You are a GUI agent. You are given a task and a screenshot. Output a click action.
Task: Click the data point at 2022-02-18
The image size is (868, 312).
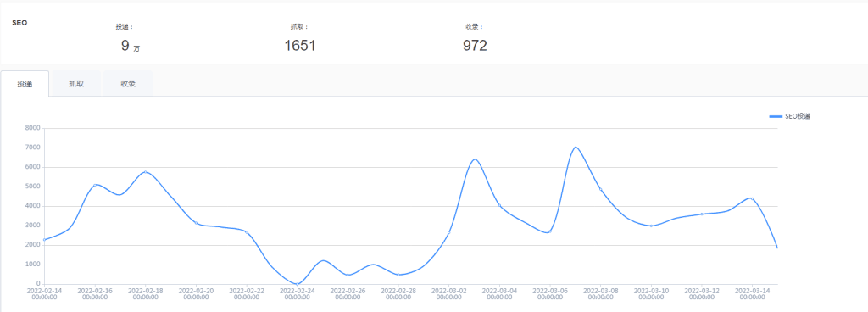pyautogui.click(x=146, y=172)
